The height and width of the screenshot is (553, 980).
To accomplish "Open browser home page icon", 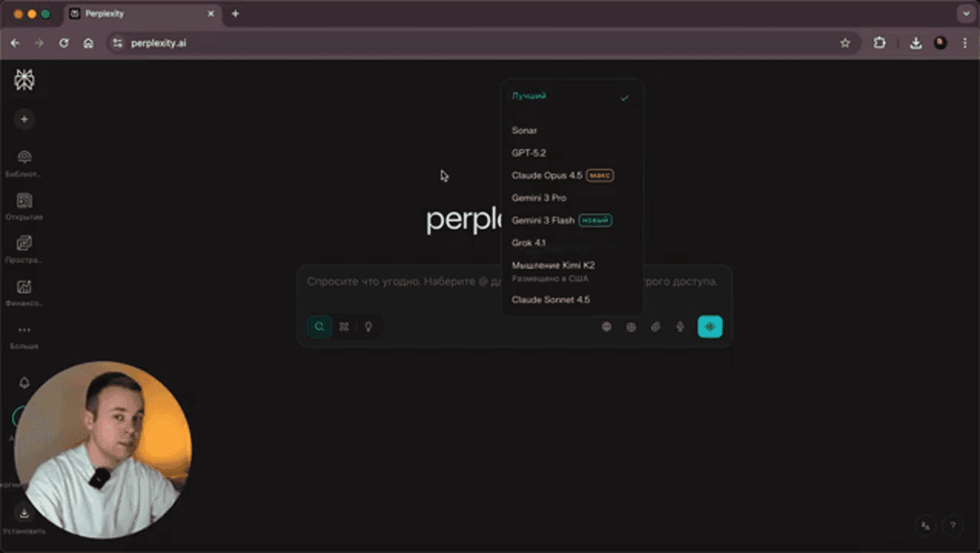I will coord(89,44).
